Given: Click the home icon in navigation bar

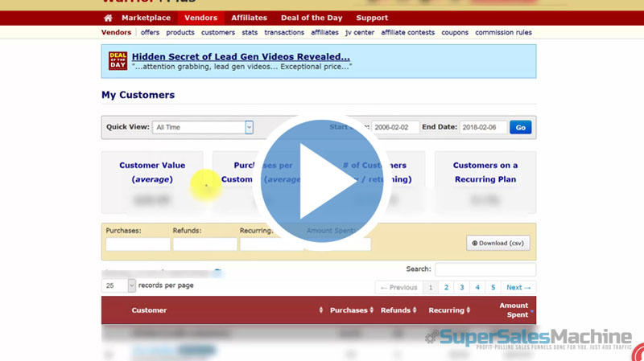Looking at the screenshot, I should pos(108,18).
